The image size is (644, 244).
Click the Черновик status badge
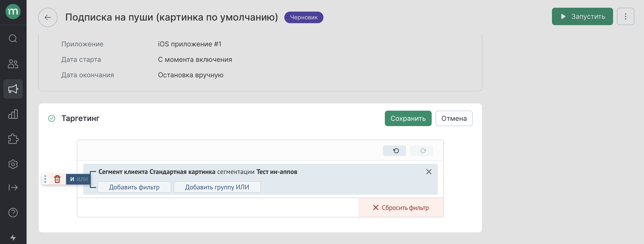coord(304,17)
